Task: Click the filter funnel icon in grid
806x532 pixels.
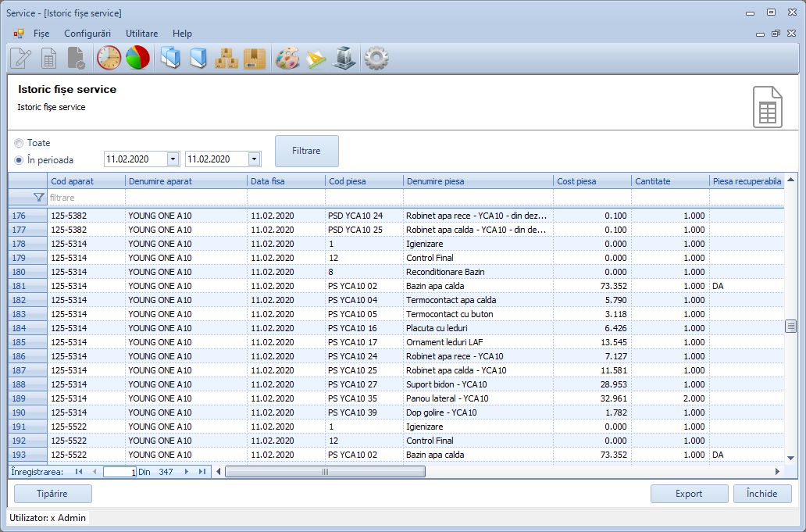Action: 38,198
